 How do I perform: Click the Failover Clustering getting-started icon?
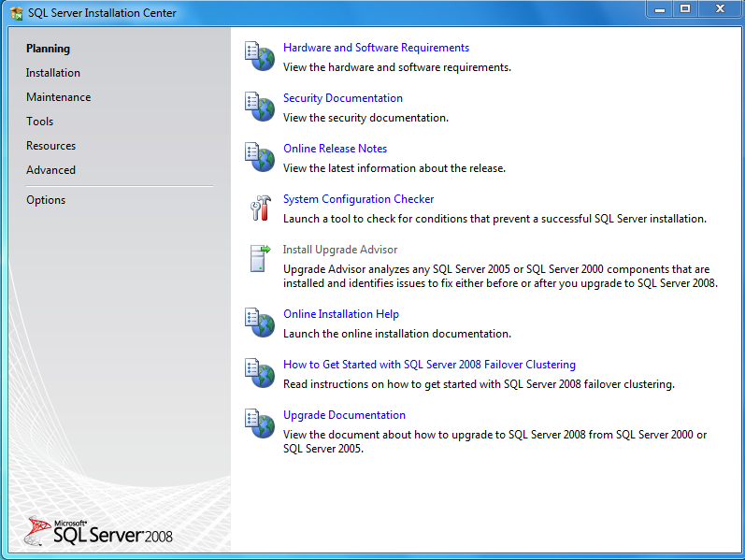click(260, 373)
